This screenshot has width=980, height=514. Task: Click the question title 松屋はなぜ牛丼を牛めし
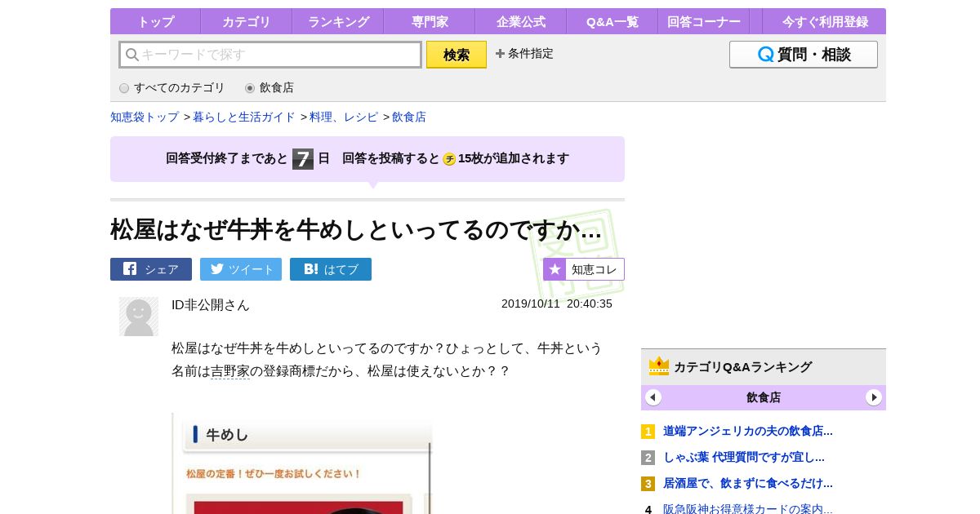click(356, 230)
